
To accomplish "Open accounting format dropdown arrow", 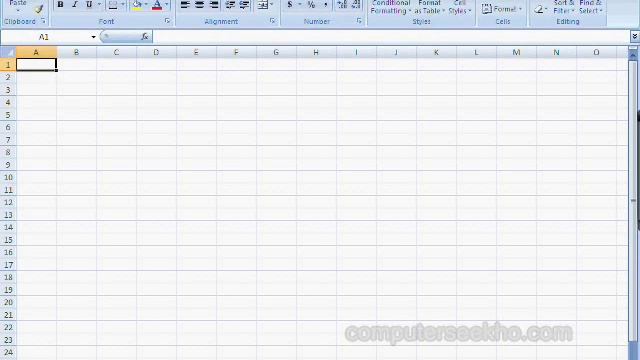I will click(300, 4).
